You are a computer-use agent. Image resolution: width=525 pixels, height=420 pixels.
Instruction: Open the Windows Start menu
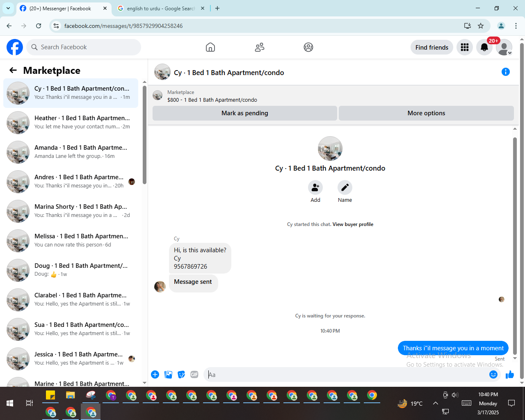click(10, 403)
